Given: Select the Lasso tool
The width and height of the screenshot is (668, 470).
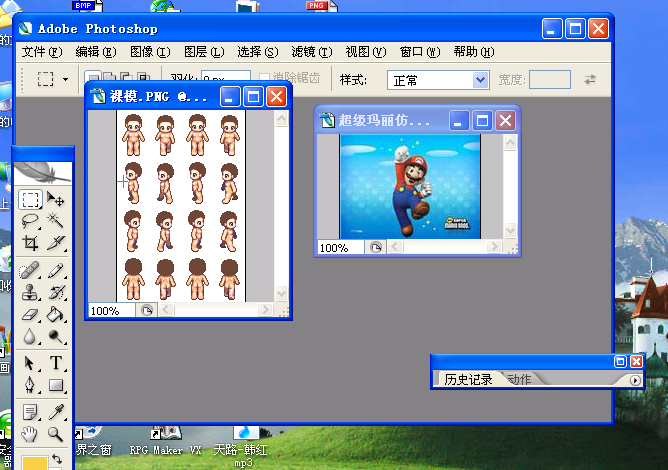Looking at the screenshot, I should click(30, 221).
